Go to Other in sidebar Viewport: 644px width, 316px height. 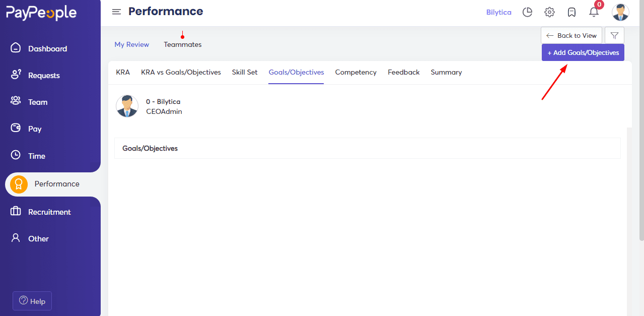[x=38, y=238]
